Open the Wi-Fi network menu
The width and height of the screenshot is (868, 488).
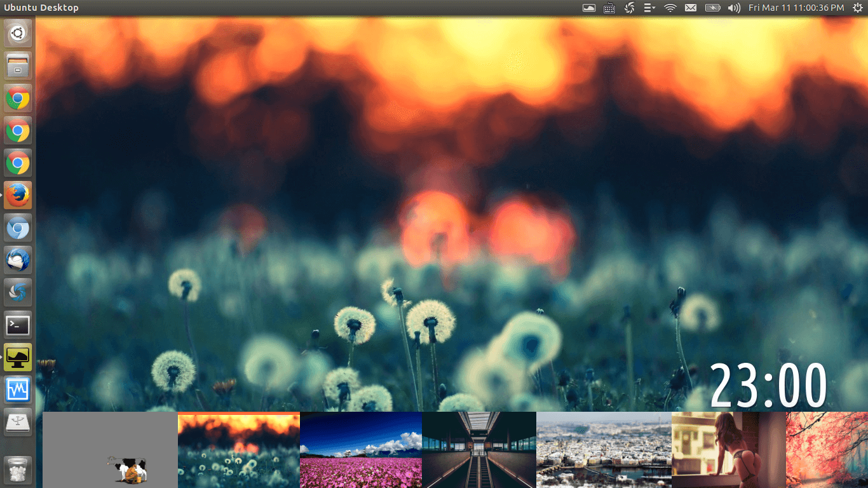pos(670,8)
